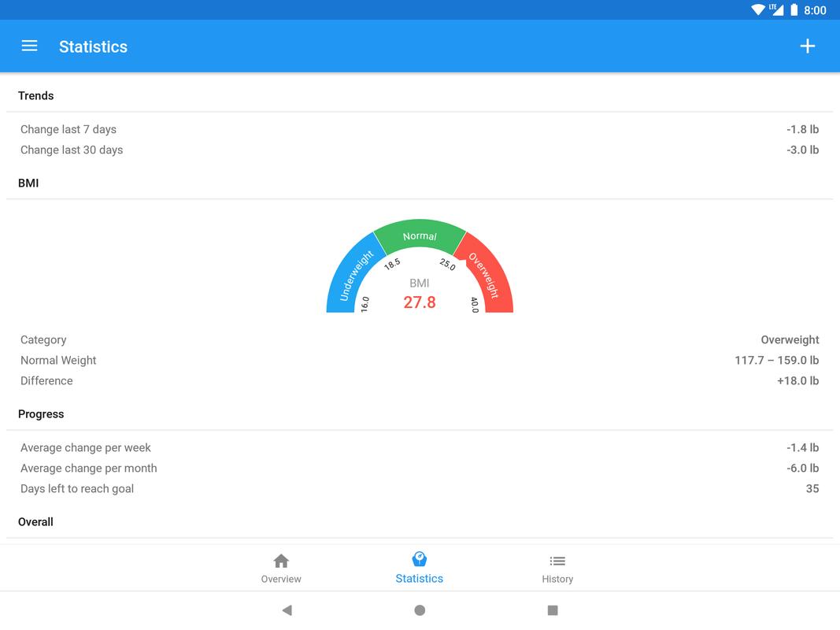This screenshot has width=840, height=630.
Task: Tap the Normal Weight row label
Action: pos(58,360)
